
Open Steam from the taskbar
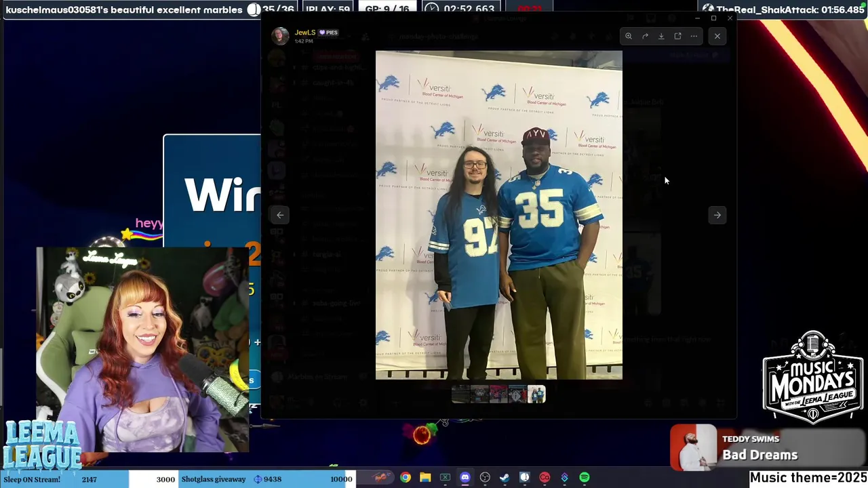point(505,478)
